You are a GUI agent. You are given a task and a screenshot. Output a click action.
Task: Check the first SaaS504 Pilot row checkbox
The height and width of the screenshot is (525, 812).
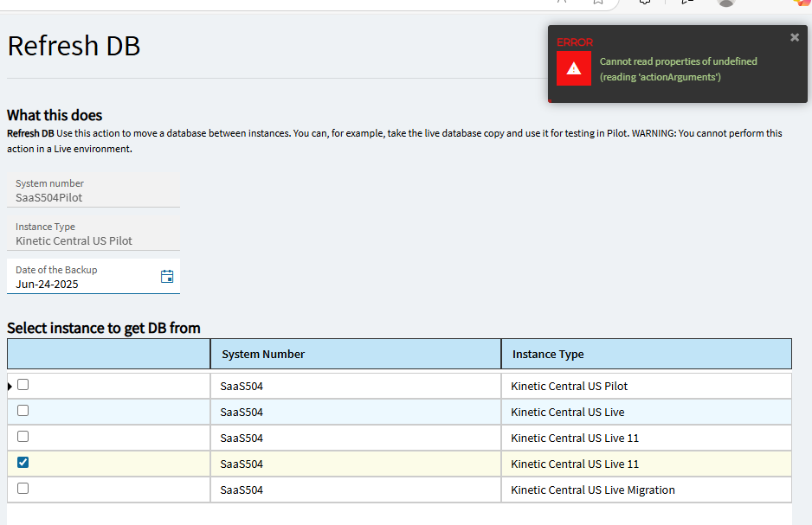click(23, 384)
